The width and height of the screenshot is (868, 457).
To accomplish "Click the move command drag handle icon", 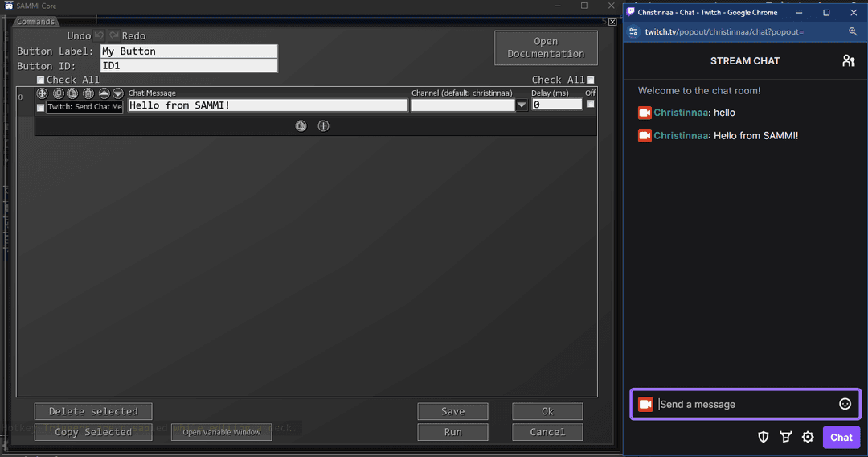I will point(42,93).
